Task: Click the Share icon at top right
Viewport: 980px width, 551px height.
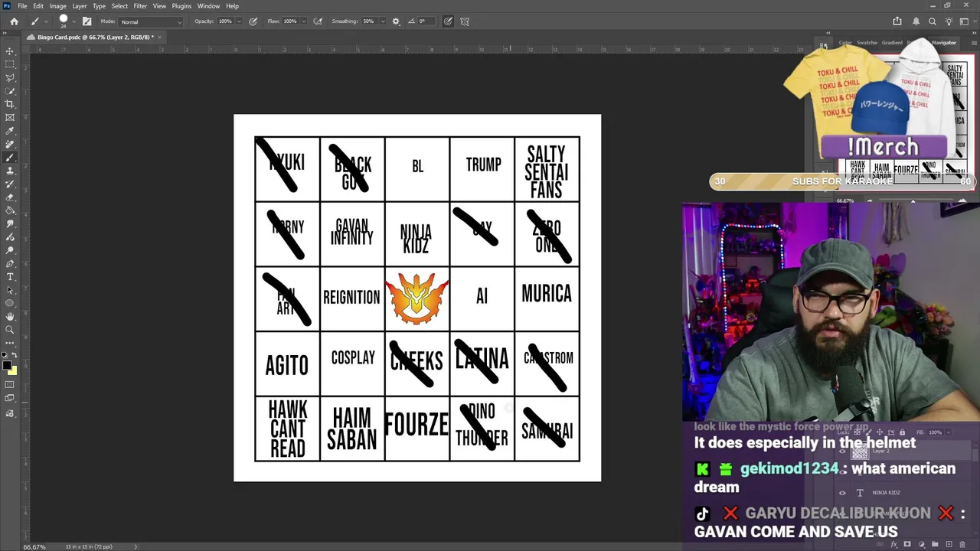Action: pos(897,21)
